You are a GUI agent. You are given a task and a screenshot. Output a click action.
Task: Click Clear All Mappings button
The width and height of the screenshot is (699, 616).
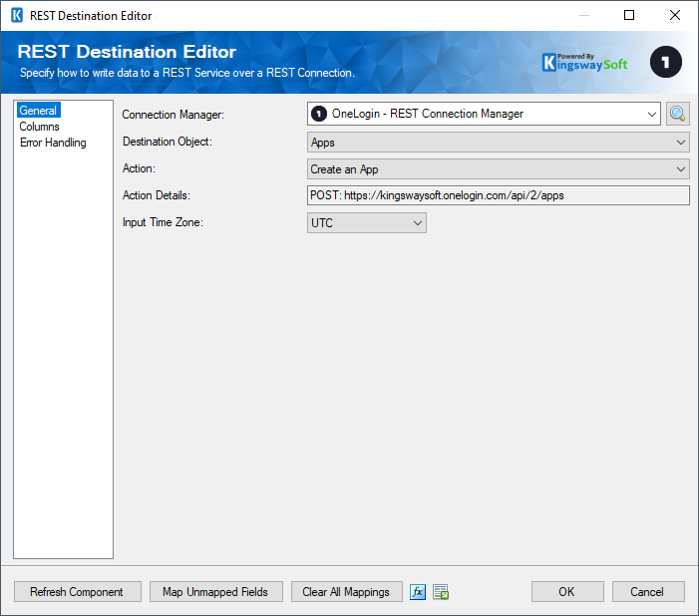pos(347,592)
